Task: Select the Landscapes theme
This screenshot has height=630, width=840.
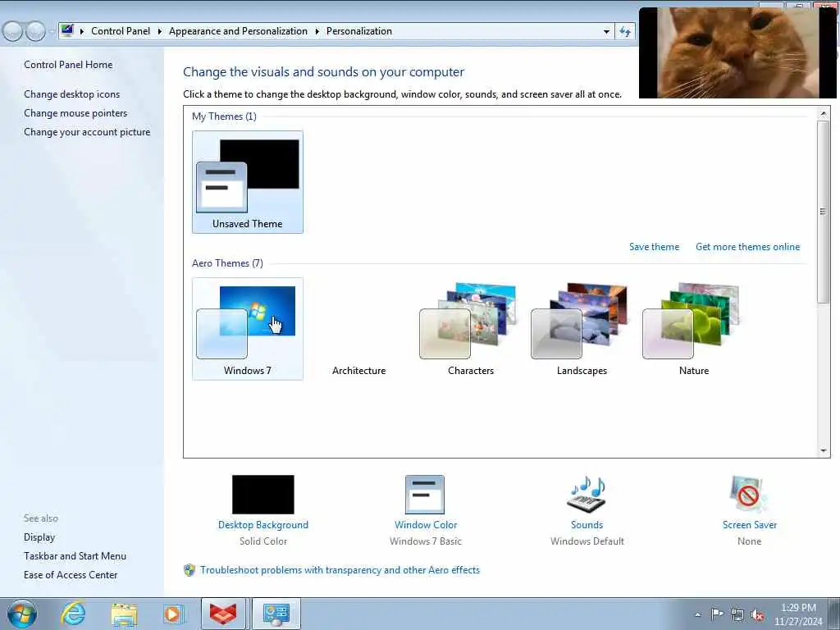Action: click(582, 329)
